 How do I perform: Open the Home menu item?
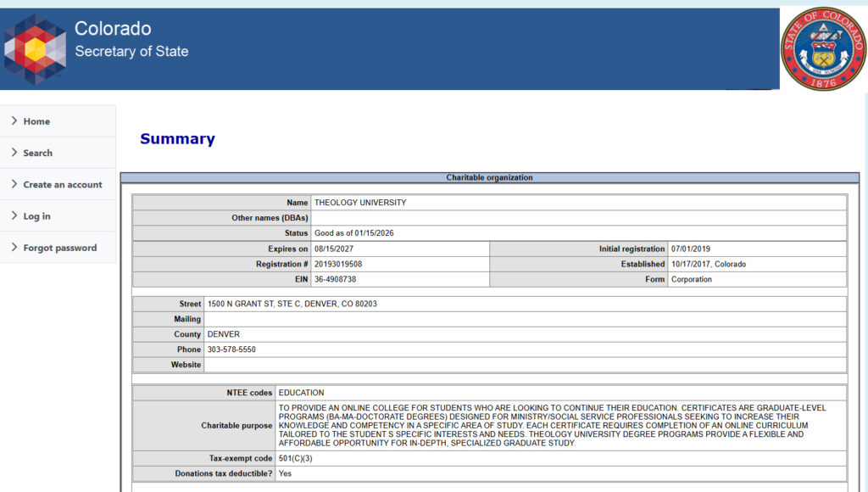[36, 121]
